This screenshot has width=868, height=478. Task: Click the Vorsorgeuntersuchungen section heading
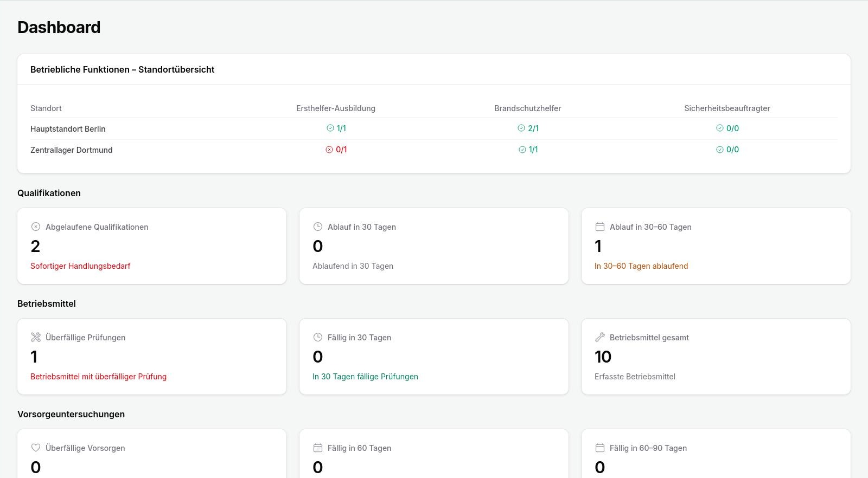pos(71,414)
